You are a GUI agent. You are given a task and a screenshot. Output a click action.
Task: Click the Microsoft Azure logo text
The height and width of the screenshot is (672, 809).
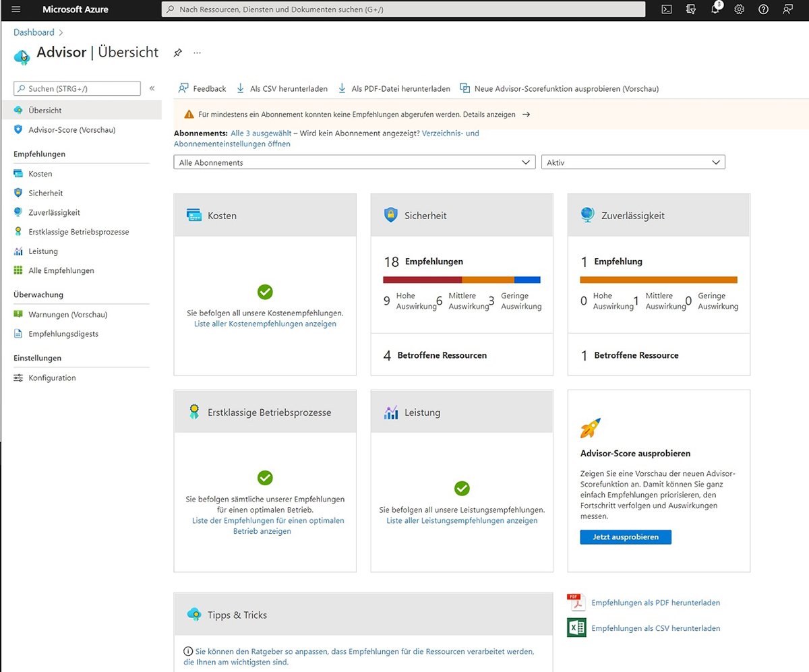click(76, 9)
